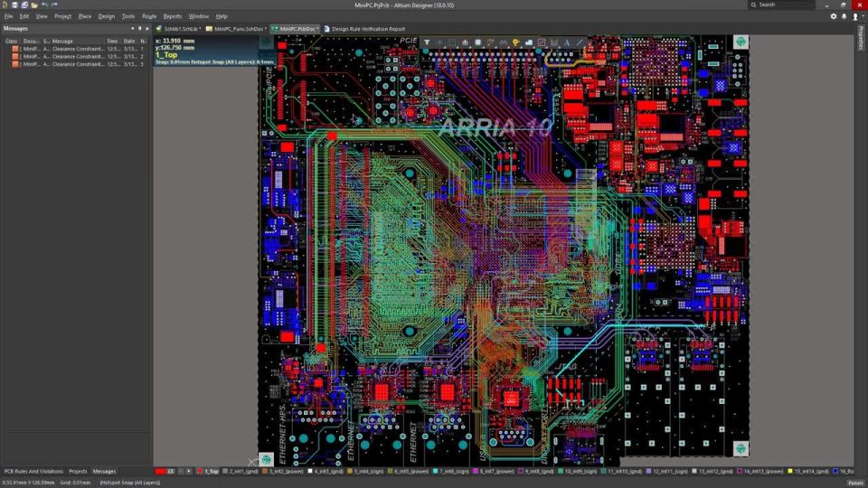Open the Design menu
Viewport: 868px width, 488px height.
(107, 16)
